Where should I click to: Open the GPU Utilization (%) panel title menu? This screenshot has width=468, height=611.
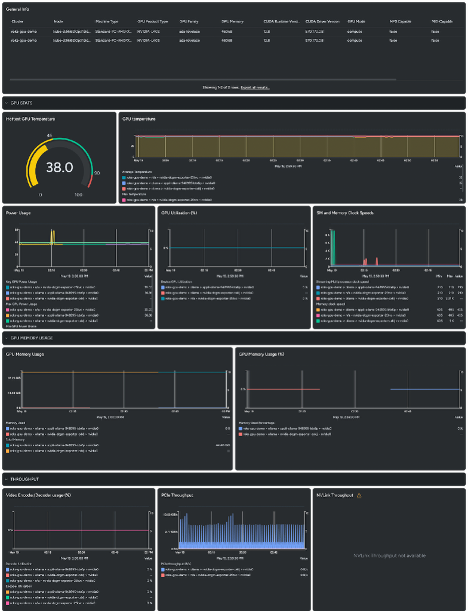[x=177, y=213]
